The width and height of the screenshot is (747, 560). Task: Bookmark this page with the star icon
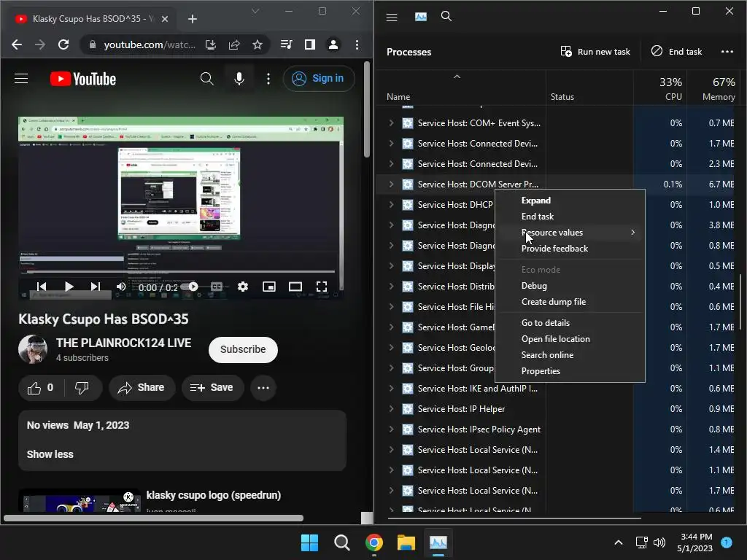(258, 44)
